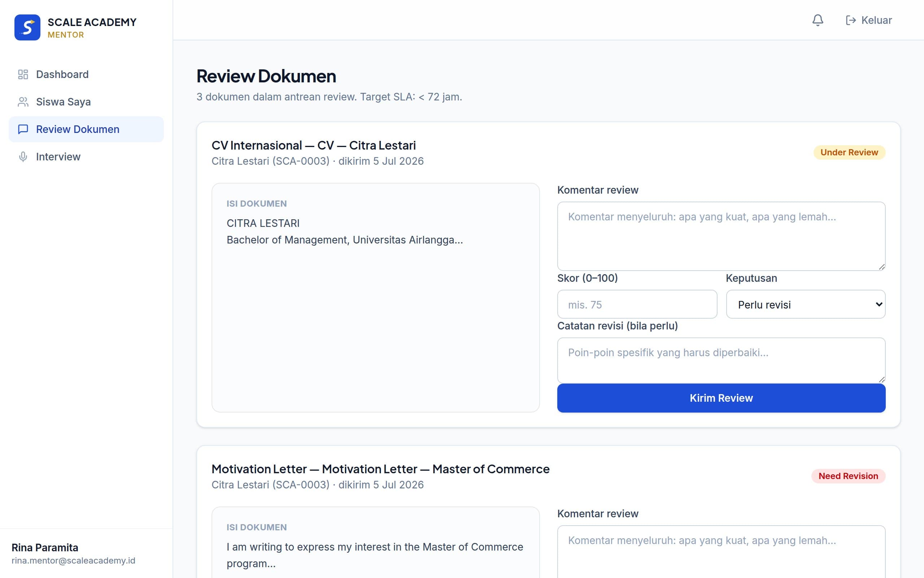Viewport: 924px width, 578px height.
Task: Click submission info under Motivation Letter title
Action: [x=317, y=485]
